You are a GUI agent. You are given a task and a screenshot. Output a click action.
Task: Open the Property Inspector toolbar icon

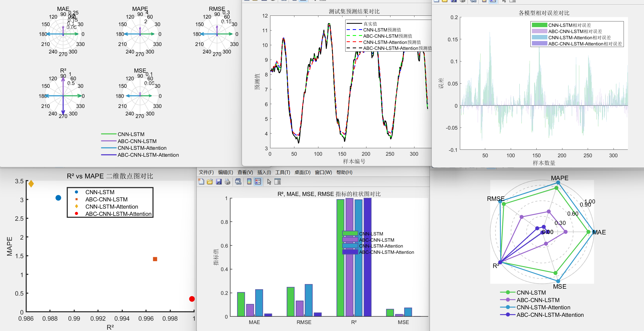[x=278, y=182]
